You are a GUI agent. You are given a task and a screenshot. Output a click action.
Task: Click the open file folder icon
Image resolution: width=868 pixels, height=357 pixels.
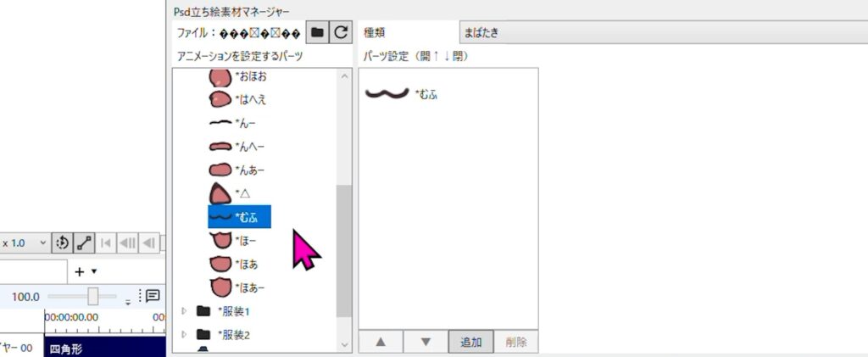click(x=317, y=33)
